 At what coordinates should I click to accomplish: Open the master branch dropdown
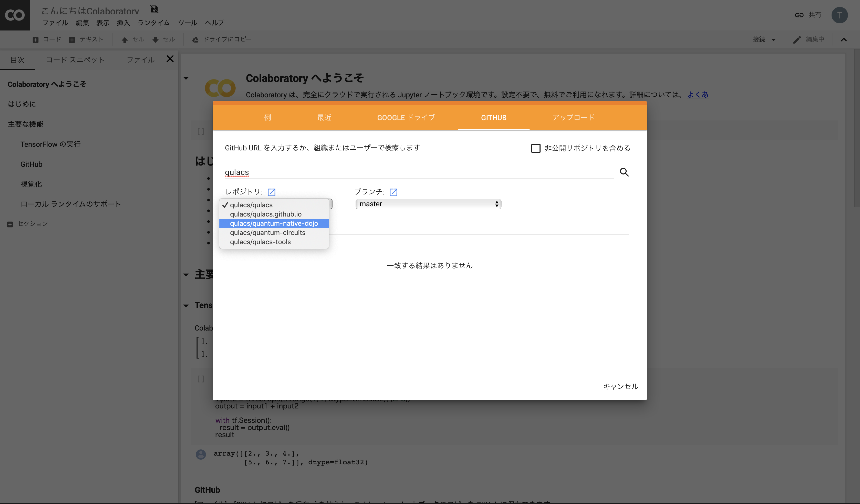pyautogui.click(x=428, y=204)
